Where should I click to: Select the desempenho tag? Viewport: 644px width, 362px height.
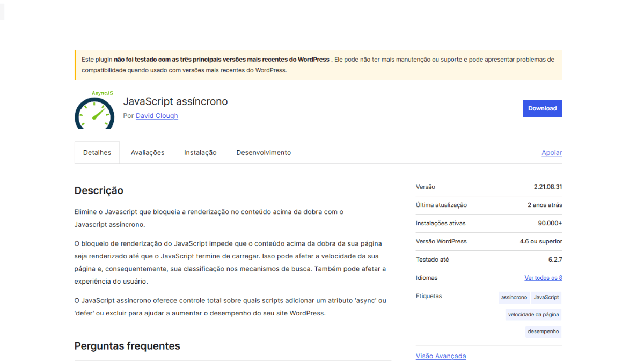[543, 331]
